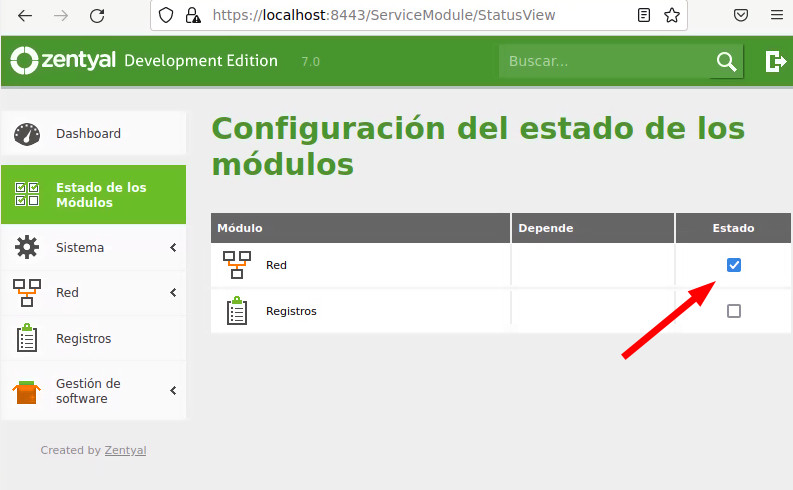This screenshot has height=490, width=793.
Task: Uncheck the Red module status checkbox
Action: (733, 265)
